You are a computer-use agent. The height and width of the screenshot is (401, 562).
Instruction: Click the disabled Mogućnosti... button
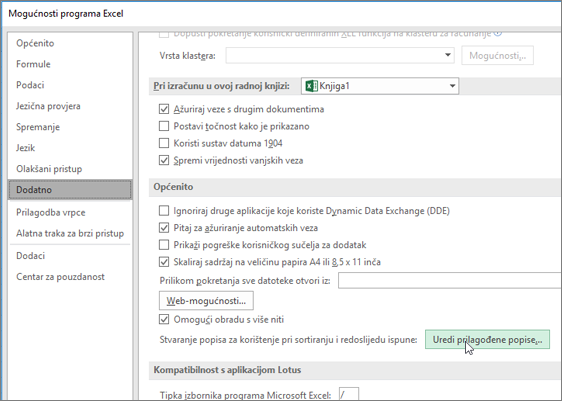tap(497, 56)
